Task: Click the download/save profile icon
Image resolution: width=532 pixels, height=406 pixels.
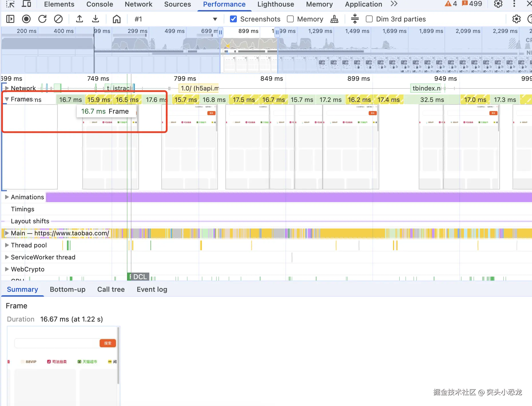Action: click(x=96, y=19)
